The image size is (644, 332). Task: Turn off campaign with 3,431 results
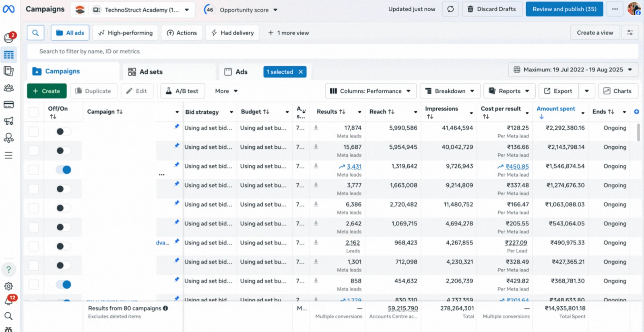coord(64,170)
